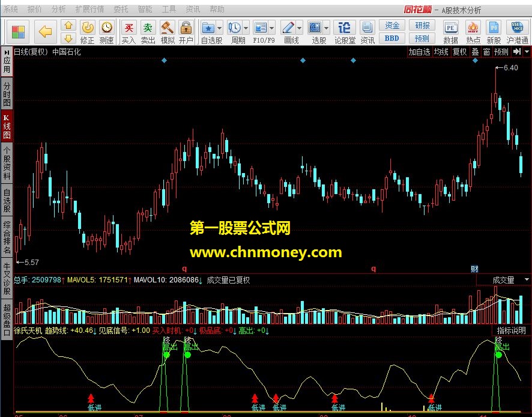Open the 报价 menu
Image resolution: width=532 pixels, height=417 pixels.
pos(35,9)
